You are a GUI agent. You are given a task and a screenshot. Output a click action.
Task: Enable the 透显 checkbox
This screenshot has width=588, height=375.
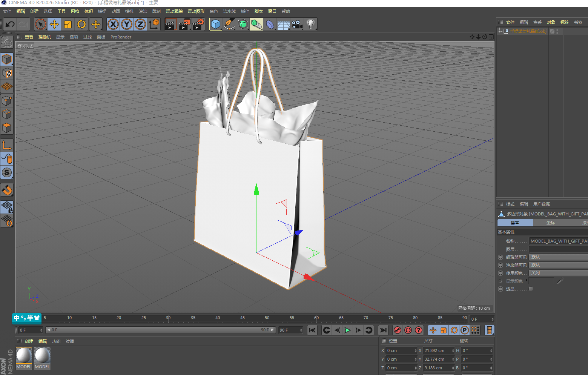(531, 289)
